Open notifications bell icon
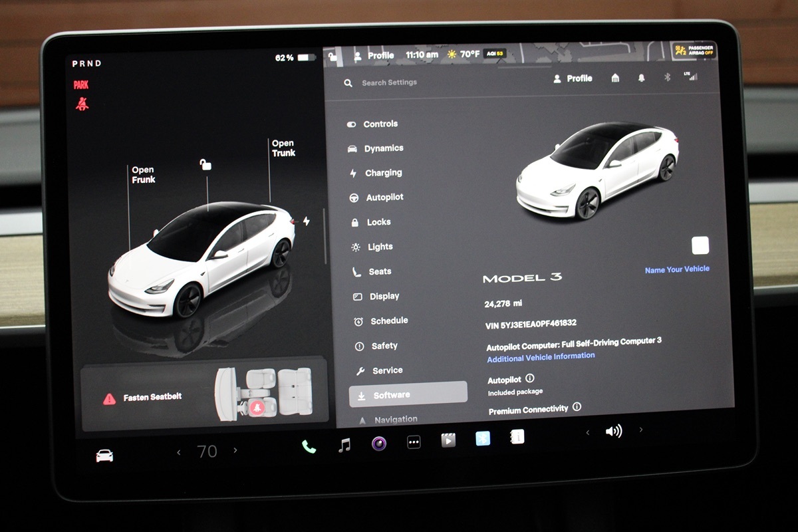The width and height of the screenshot is (798, 532). tap(641, 78)
